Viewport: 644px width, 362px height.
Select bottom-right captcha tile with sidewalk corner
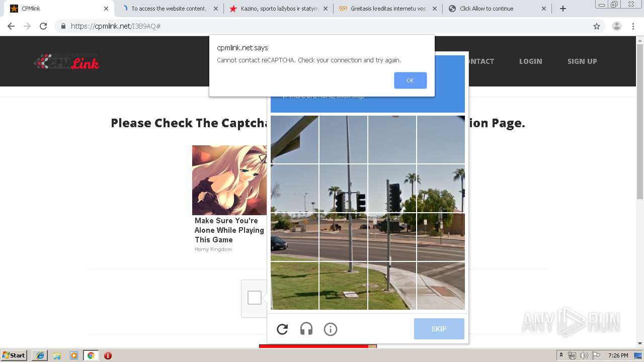coord(441,286)
